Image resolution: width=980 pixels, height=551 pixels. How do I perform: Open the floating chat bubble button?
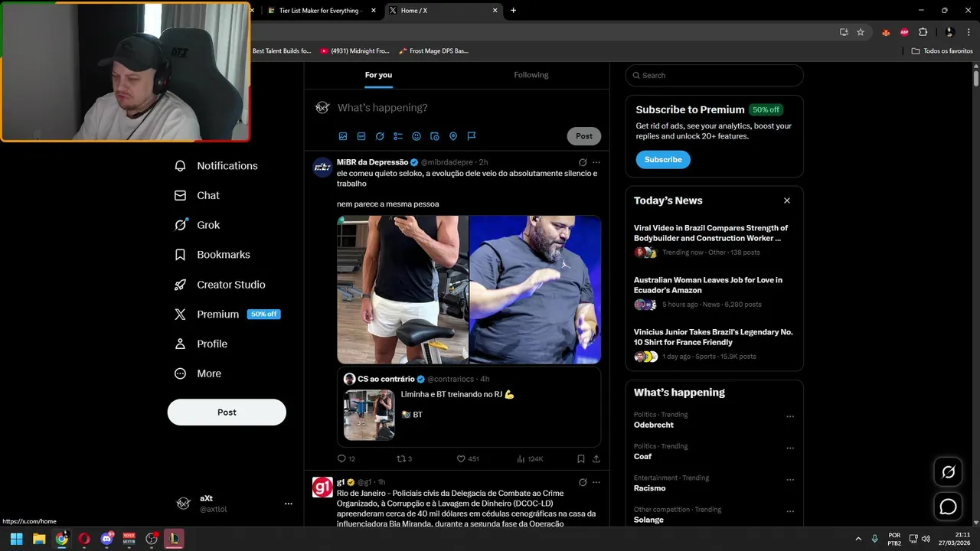click(949, 507)
